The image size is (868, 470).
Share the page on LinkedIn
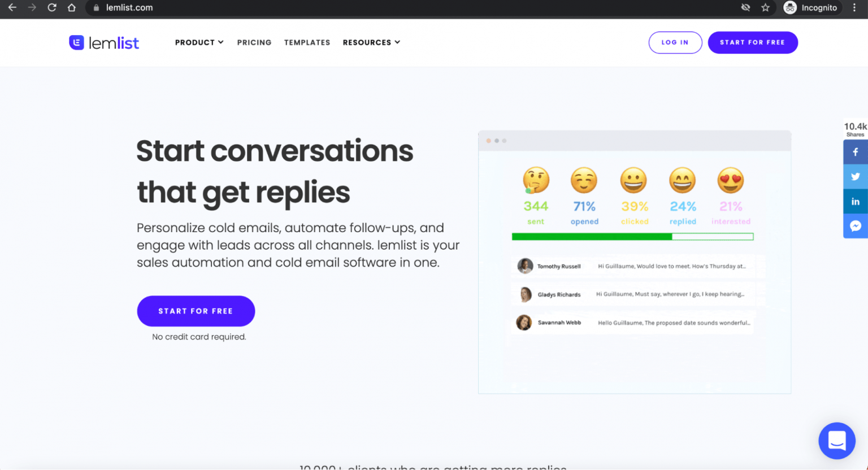[855, 201]
